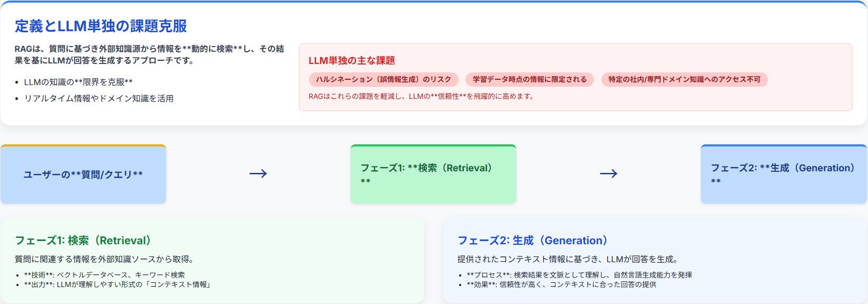
Task: Click the 効果: 信頼性が高く bullet
Action: pos(561,284)
